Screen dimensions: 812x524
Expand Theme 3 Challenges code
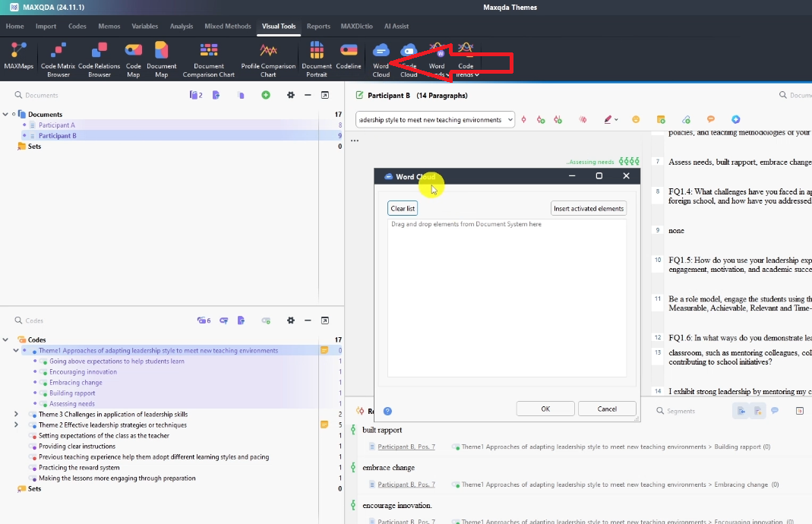coord(16,415)
